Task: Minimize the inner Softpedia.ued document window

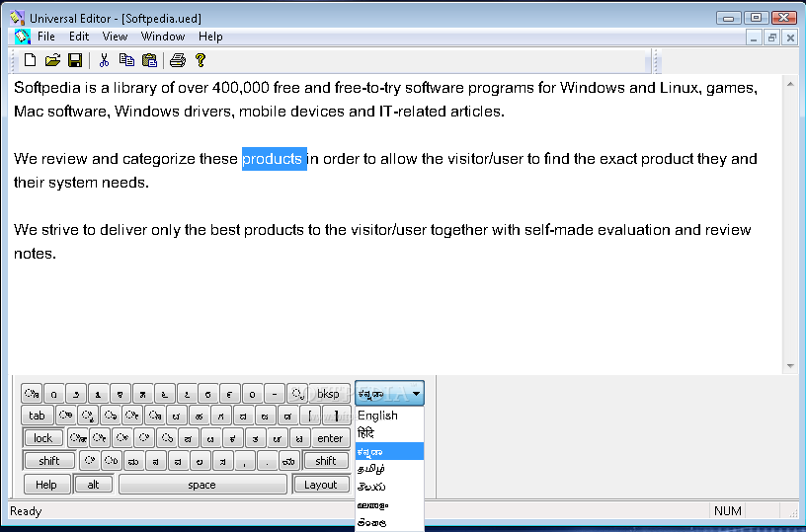Action: pos(754,38)
